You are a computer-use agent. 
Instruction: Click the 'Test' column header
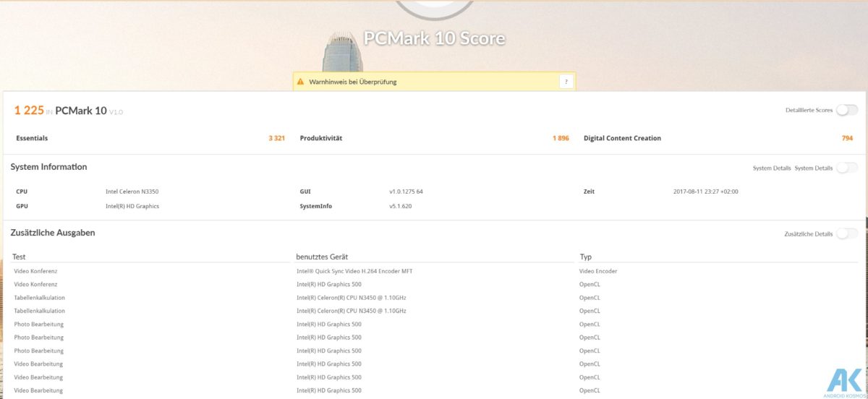click(19, 257)
